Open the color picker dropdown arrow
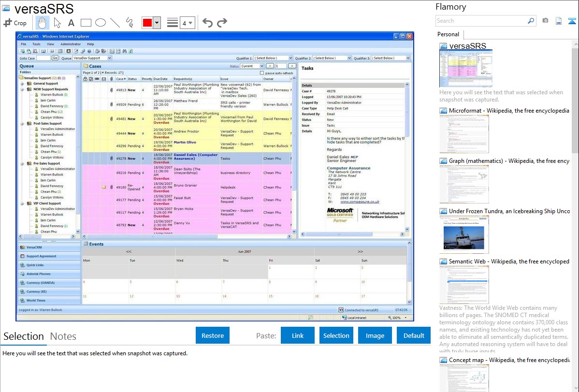579x392 pixels. point(157,23)
